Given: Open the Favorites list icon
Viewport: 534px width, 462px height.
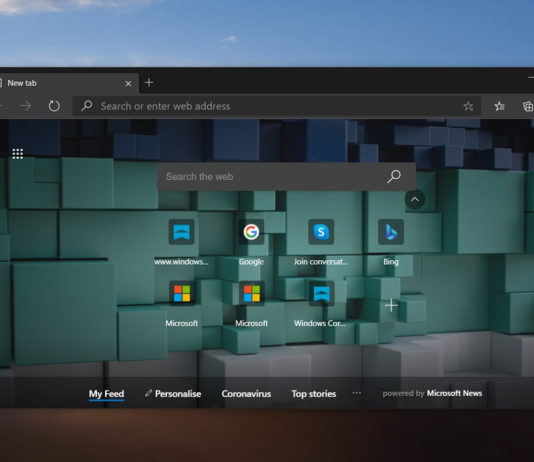Looking at the screenshot, I should point(499,106).
